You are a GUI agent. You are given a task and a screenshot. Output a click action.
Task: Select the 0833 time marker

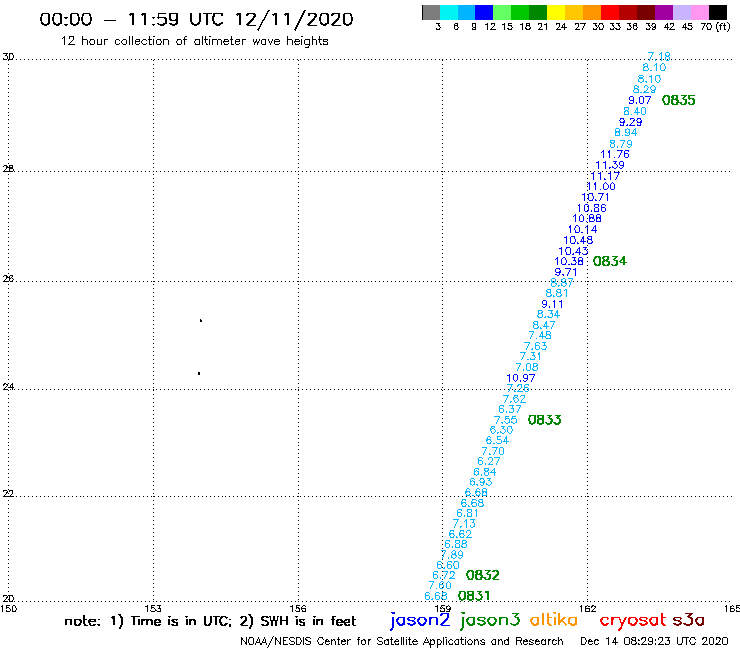[x=545, y=420]
